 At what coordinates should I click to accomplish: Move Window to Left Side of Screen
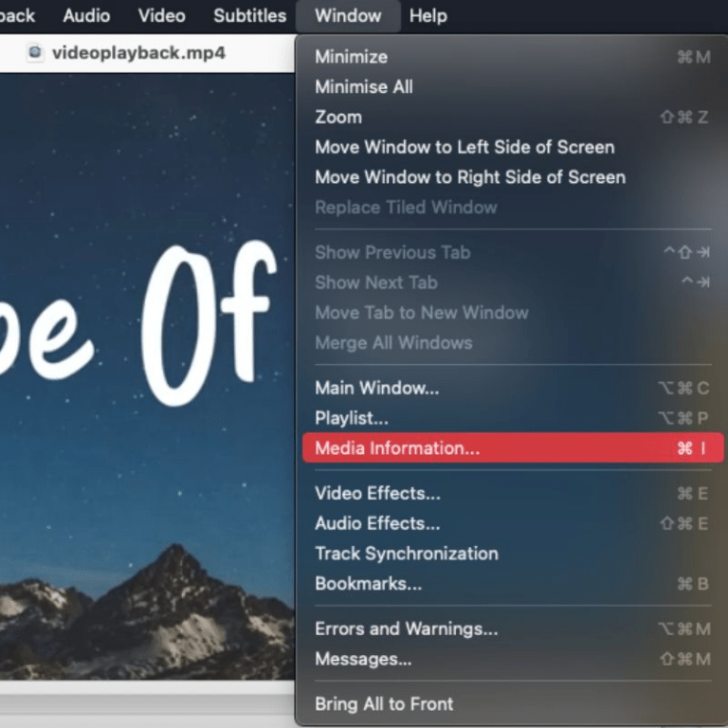464,148
